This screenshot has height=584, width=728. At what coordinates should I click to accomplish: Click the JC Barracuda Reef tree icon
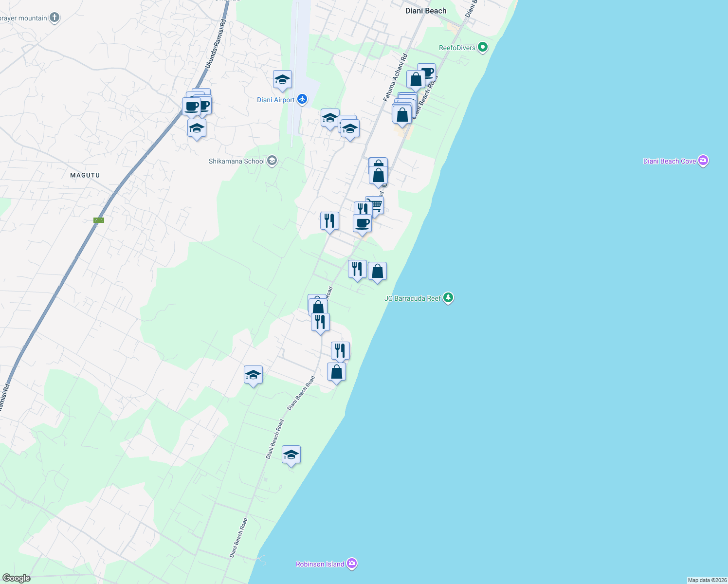[x=448, y=298]
